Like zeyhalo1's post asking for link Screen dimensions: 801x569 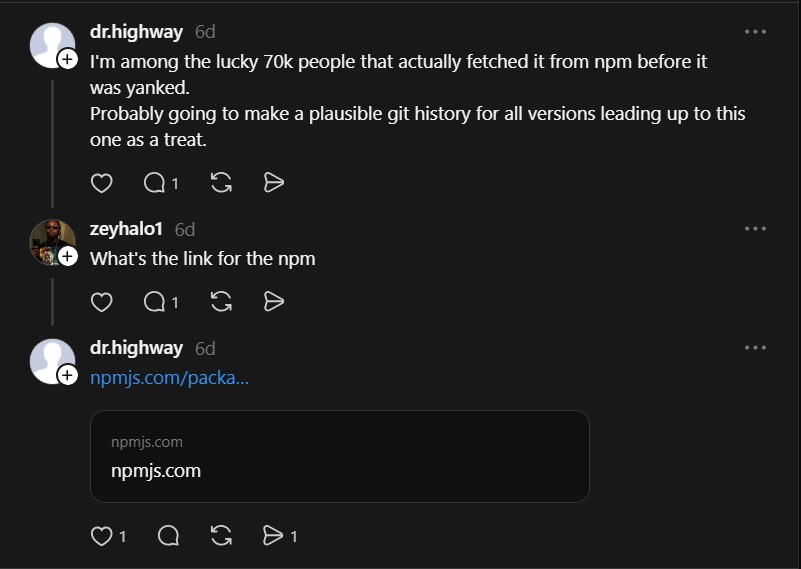click(x=102, y=301)
